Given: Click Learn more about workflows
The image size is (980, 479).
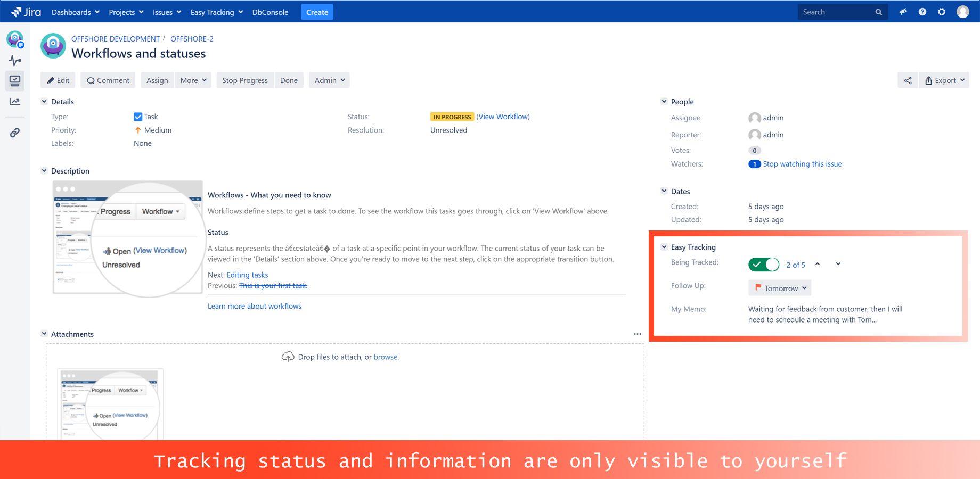Looking at the screenshot, I should [255, 306].
